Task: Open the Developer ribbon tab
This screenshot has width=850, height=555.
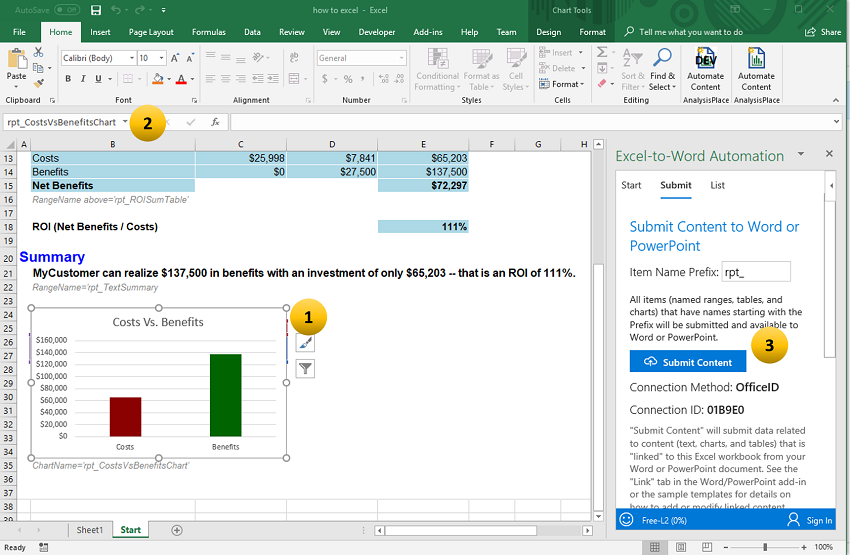Action: tap(377, 32)
